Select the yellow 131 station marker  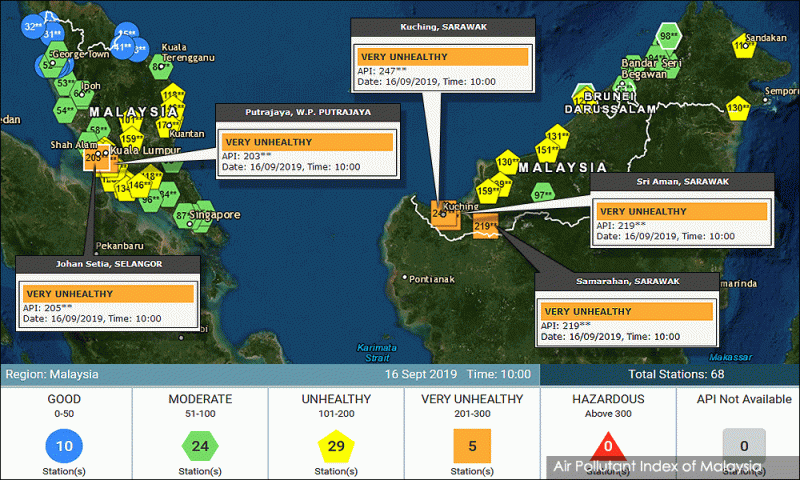(558, 136)
